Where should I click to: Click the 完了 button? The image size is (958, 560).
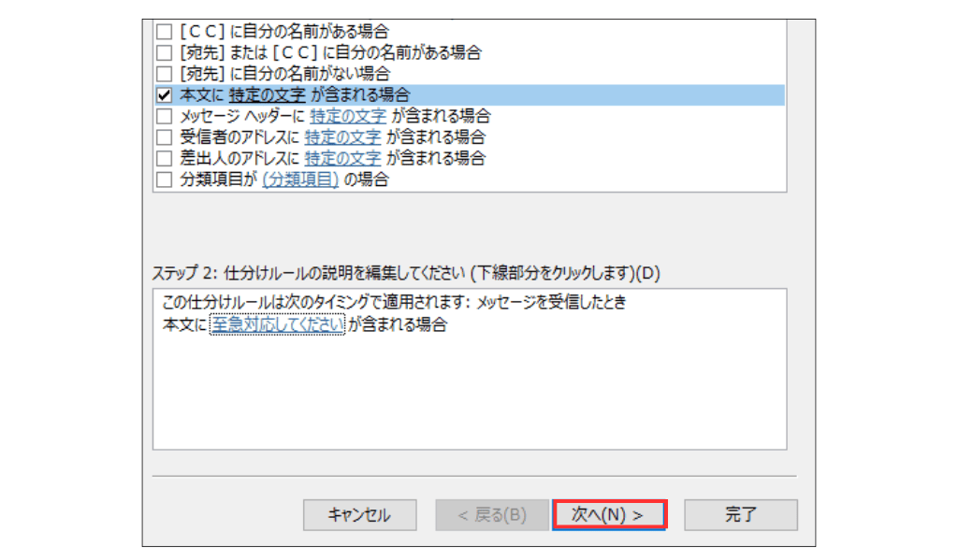[740, 514]
